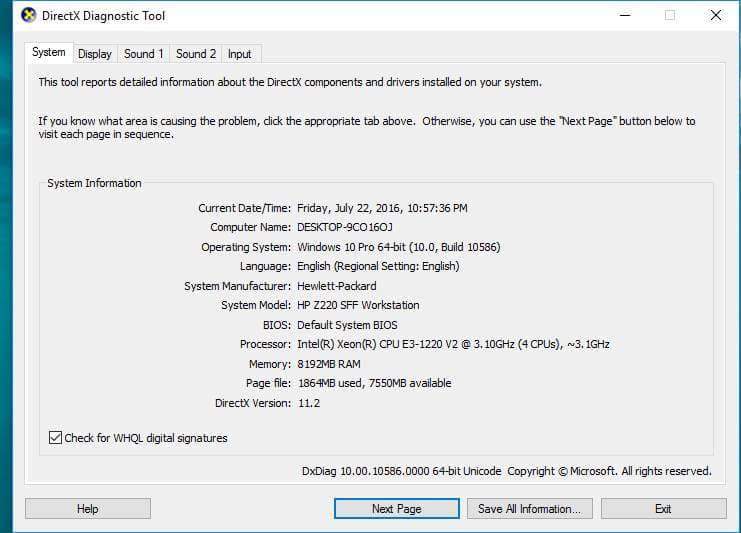Click the Exit button
The height and width of the screenshot is (533, 741).
pos(663,508)
